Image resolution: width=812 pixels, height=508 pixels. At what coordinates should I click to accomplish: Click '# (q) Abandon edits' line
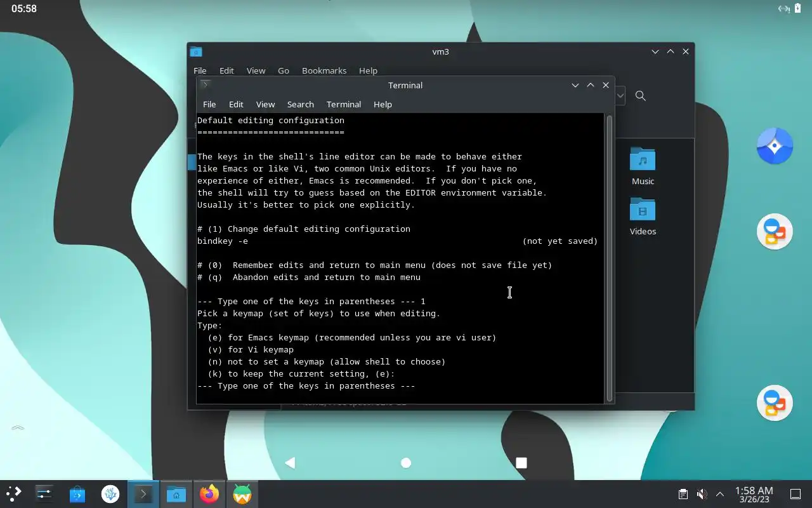(x=309, y=277)
